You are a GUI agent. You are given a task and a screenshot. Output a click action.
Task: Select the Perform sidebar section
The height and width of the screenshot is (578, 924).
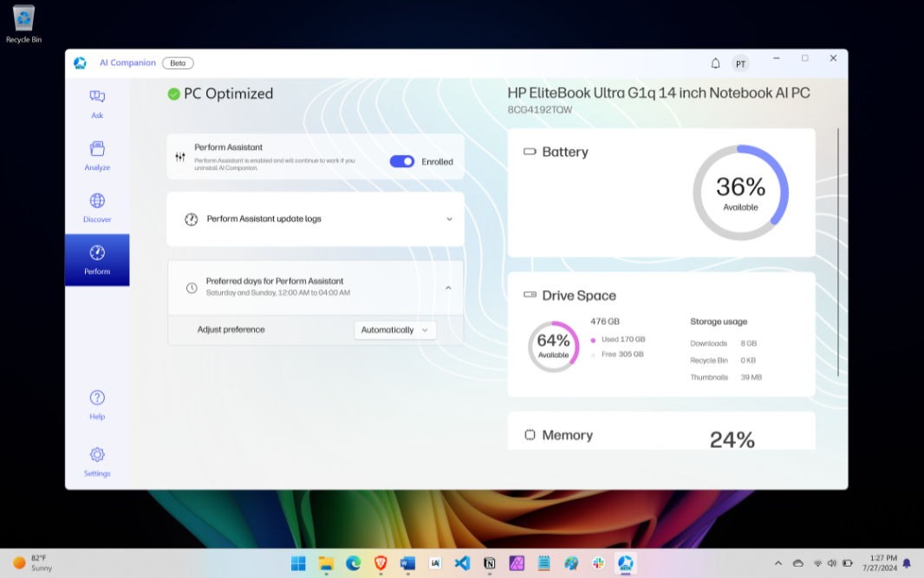(x=97, y=260)
